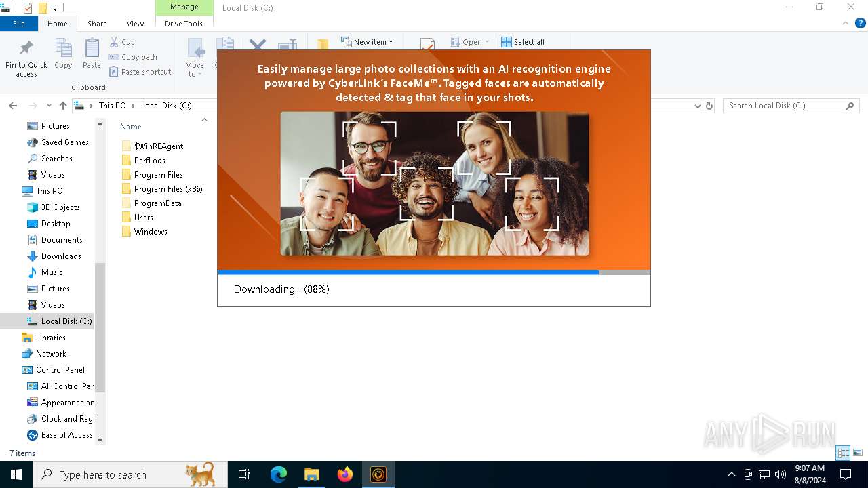Click Select all in ribbon
The height and width of the screenshot is (488, 868).
click(x=523, y=42)
